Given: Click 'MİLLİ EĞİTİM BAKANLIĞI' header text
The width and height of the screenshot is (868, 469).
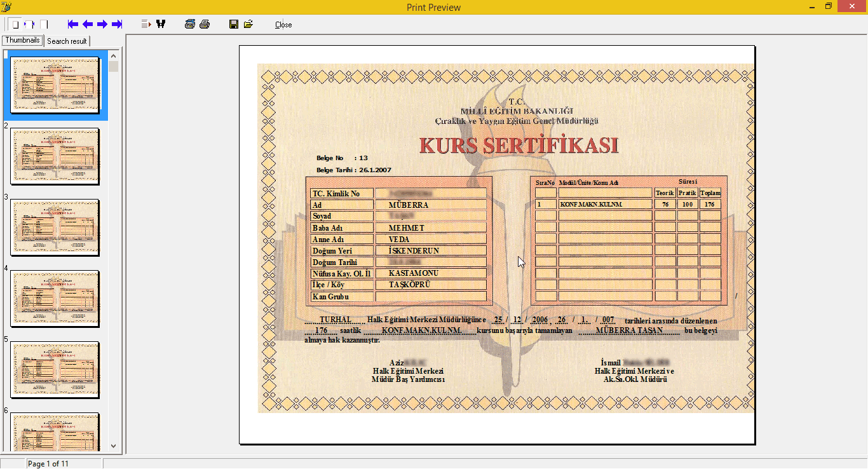Looking at the screenshot, I should tap(517, 112).
